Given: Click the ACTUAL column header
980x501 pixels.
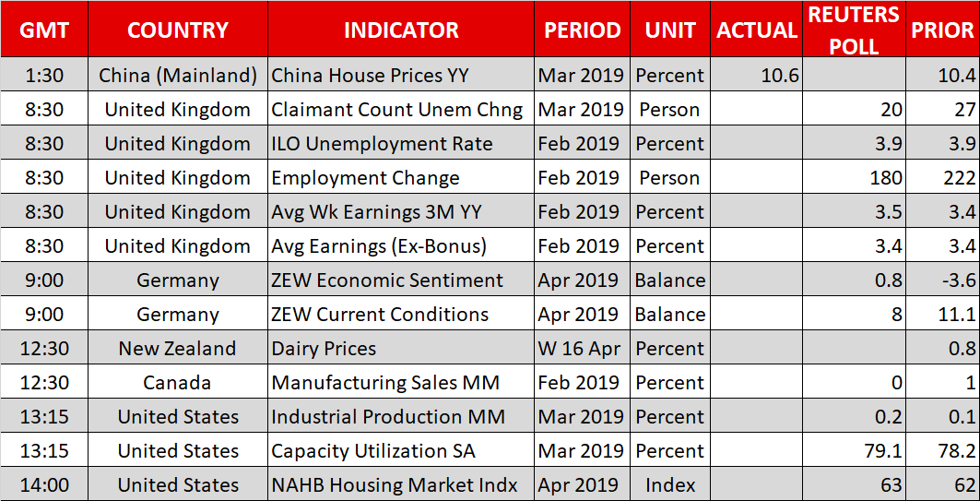Looking at the screenshot, I should tap(757, 30).
